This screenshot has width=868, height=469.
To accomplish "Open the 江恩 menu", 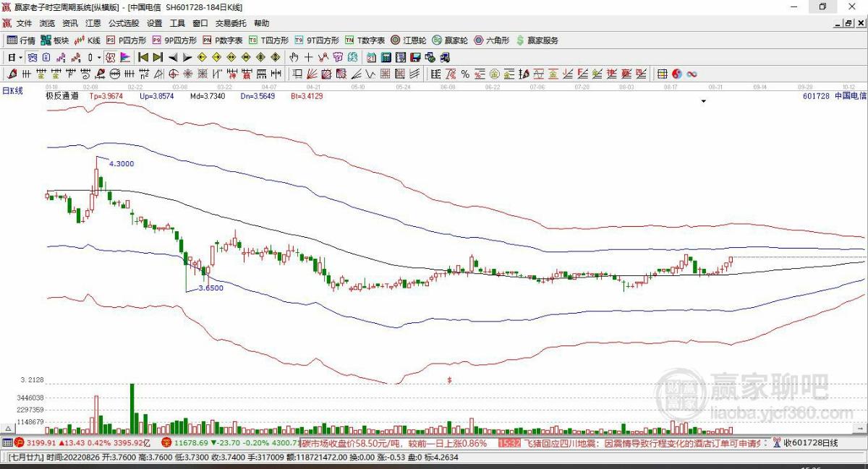I will pyautogui.click(x=93, y=23).
